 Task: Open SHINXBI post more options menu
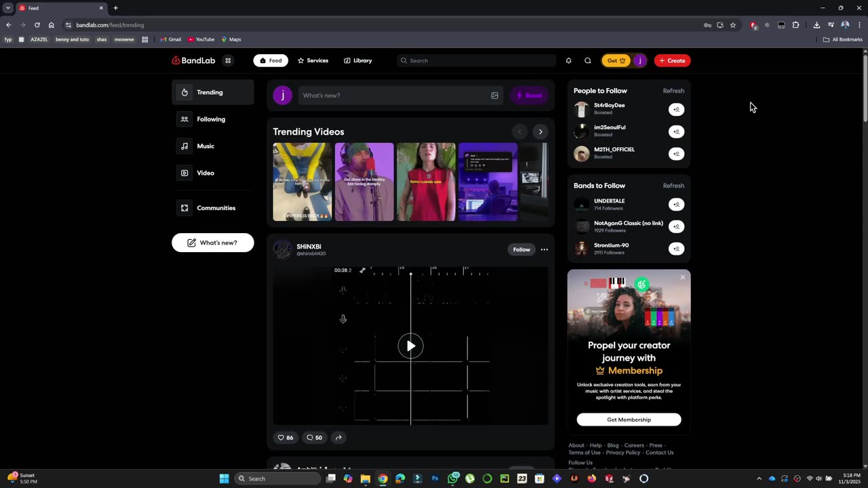544,249
